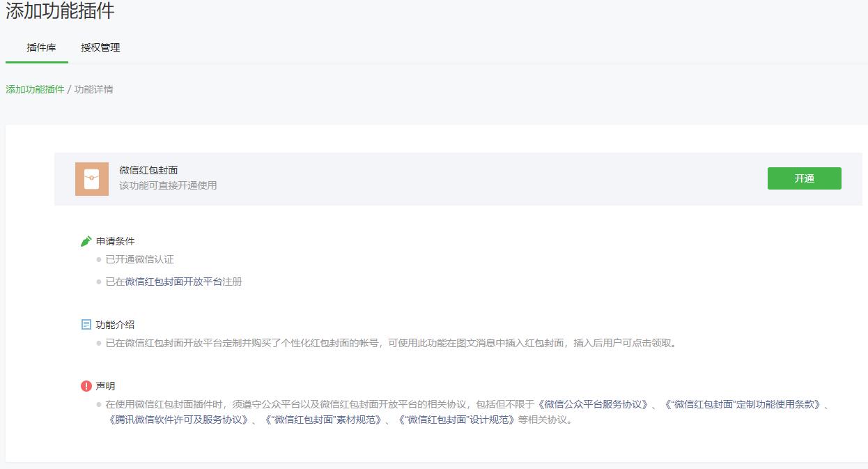The width and height of the screenshot is (868, 469).
Task: Switch to the 授权管理 tab
Action: click(102, 48)
